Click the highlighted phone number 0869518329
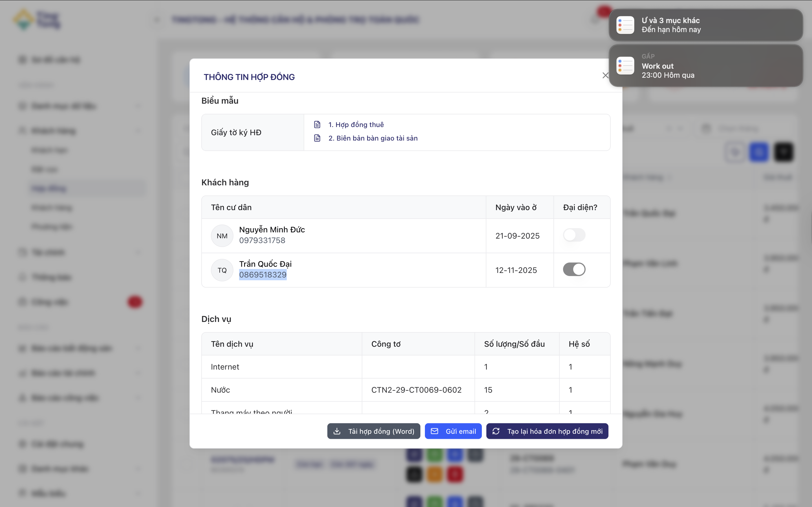Viewport: 812px width, 507px height. (x=263, y=275)
